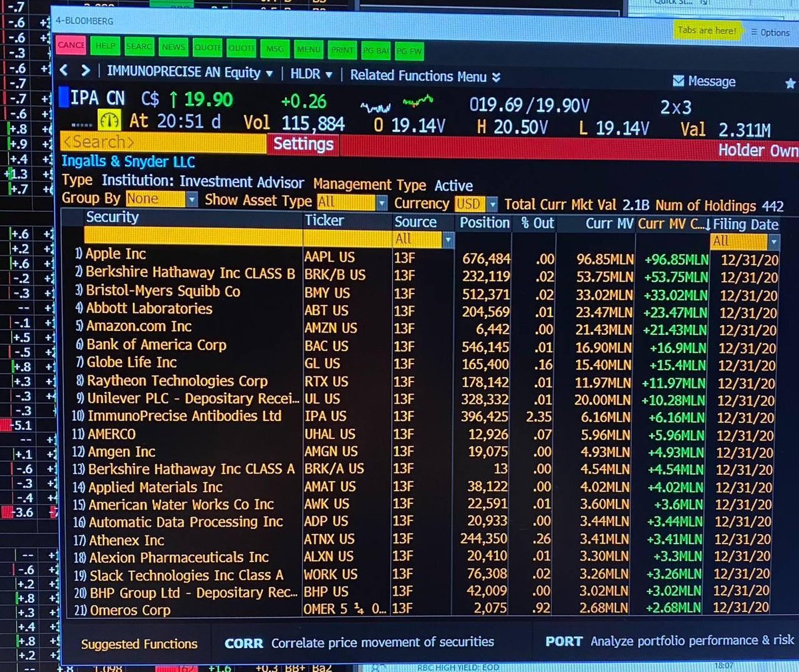Viewport: 799px width, 672px height.
Task: Open the IMMUNOPRECISE AN Equity dropdown
Action: pyautogui.click(x=190, y=73)
